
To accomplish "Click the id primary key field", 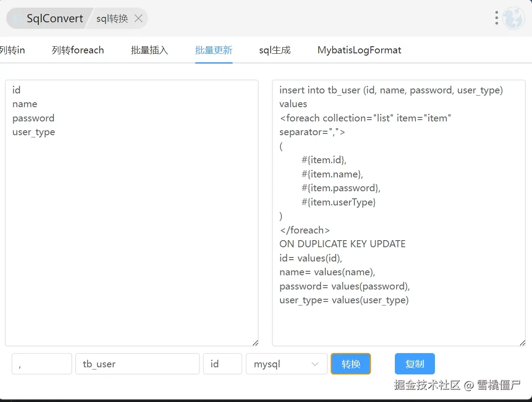I will point(222,364).
